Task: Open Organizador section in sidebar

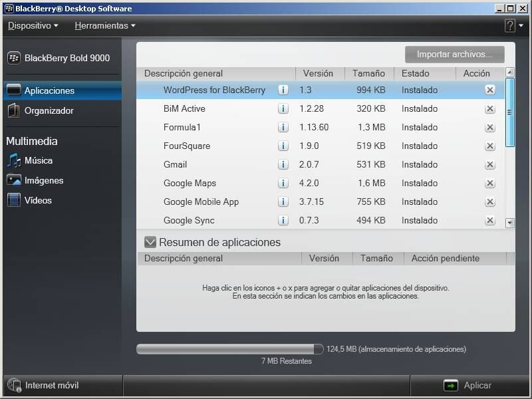Action: point(49,110)
